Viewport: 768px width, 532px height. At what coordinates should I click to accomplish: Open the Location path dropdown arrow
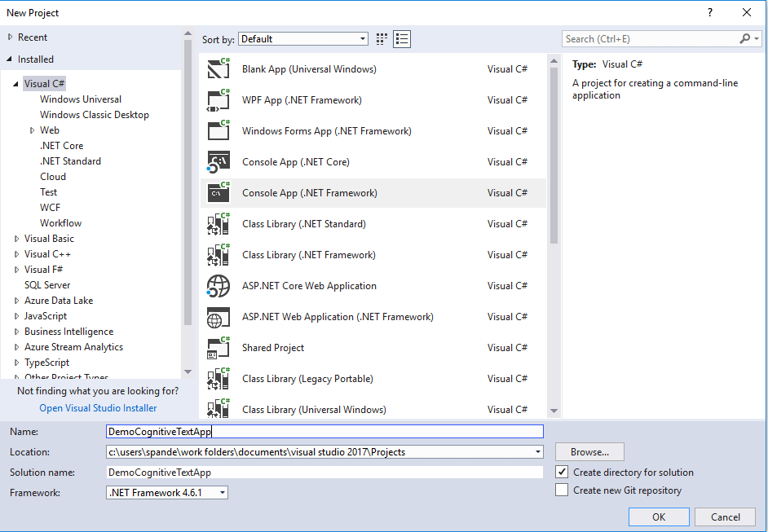[538, 451]
